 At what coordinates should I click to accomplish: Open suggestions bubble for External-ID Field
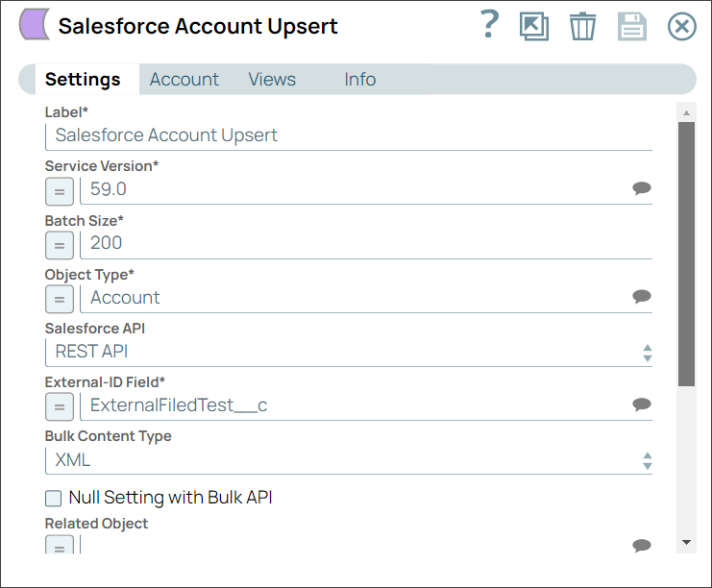642,404
